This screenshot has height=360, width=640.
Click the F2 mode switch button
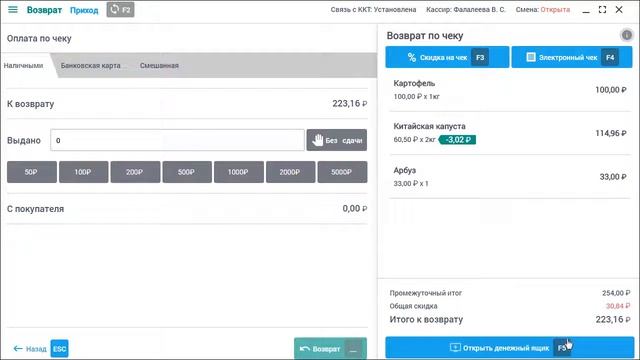tap(120, 9)
